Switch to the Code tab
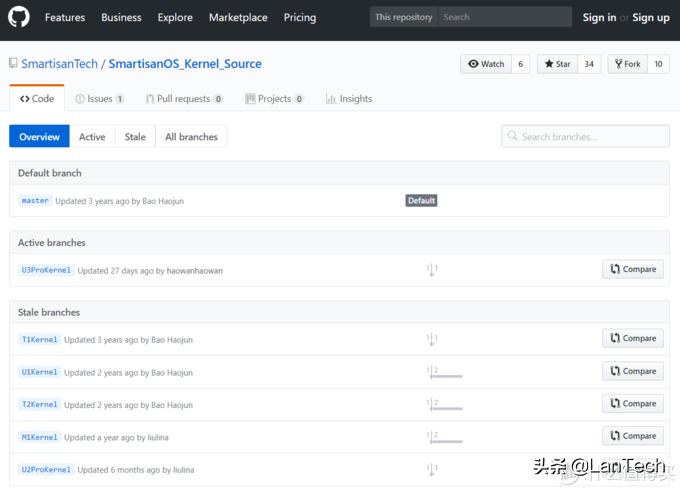Viewport: 680px width, 490px height. (37, 99)
